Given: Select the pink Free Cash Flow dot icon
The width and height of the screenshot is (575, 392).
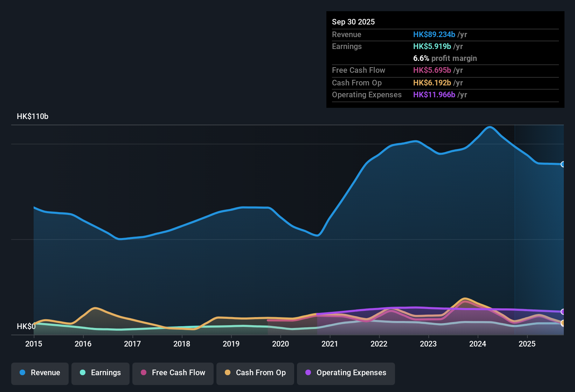Looking at the screenshot, I should [144, 373].
